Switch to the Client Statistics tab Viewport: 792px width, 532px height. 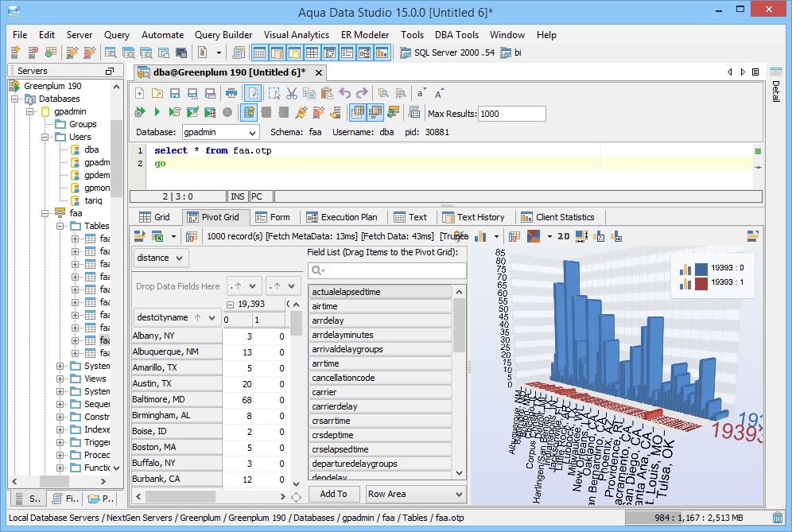click(557, 217)
